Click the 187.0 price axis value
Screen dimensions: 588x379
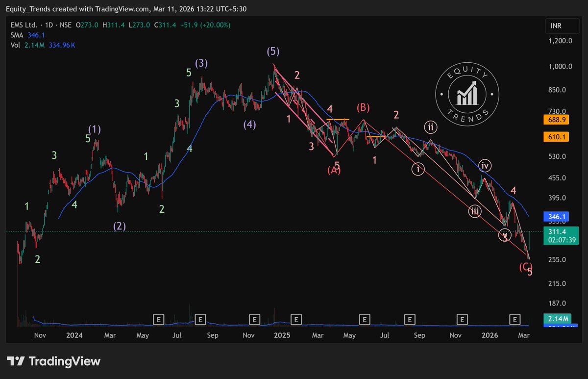[x=558, y=304]
